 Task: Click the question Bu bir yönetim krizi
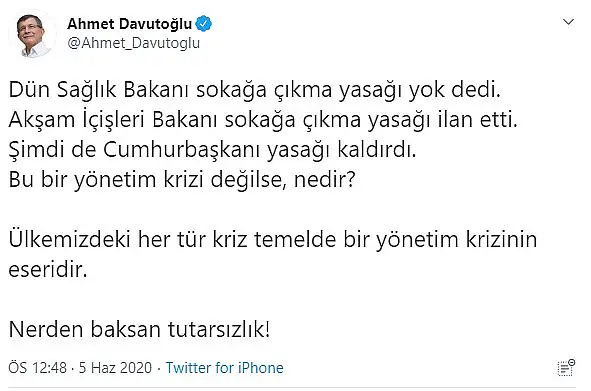click(x=182, y=180)
